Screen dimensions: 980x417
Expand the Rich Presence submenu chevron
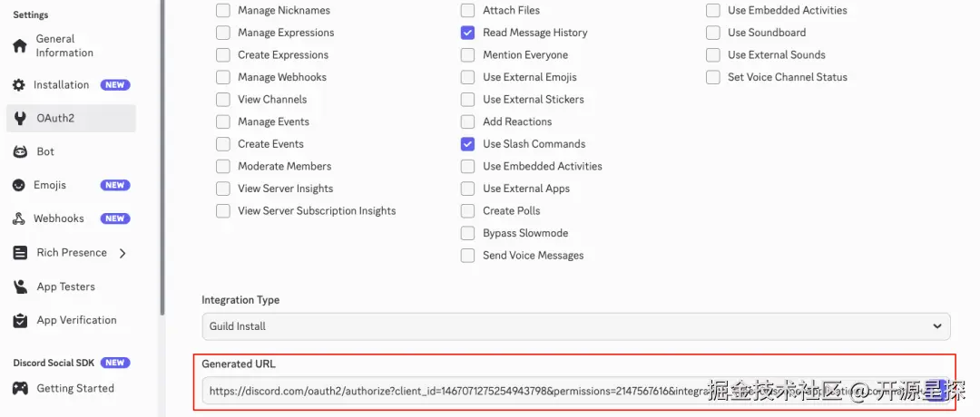point(122,253)
